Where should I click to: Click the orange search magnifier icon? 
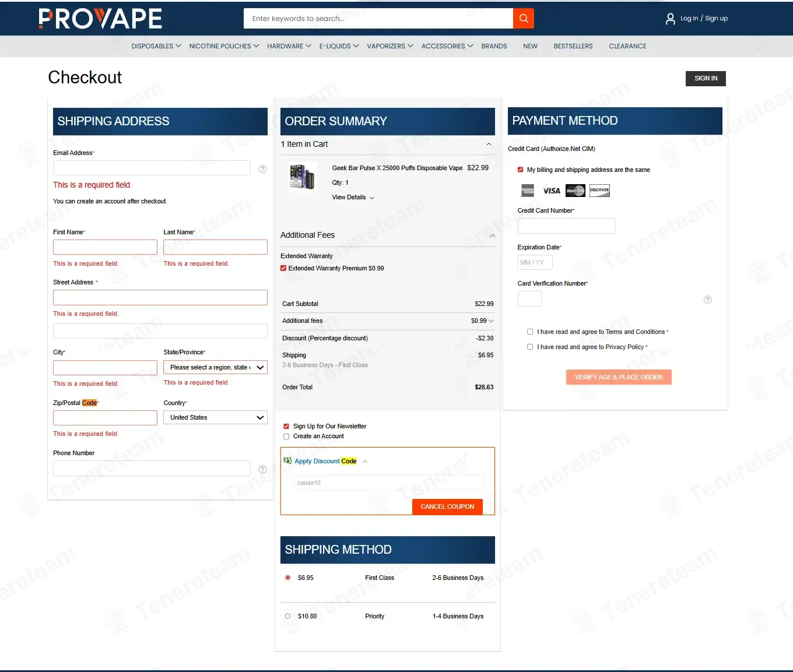(x=524, y=19)
